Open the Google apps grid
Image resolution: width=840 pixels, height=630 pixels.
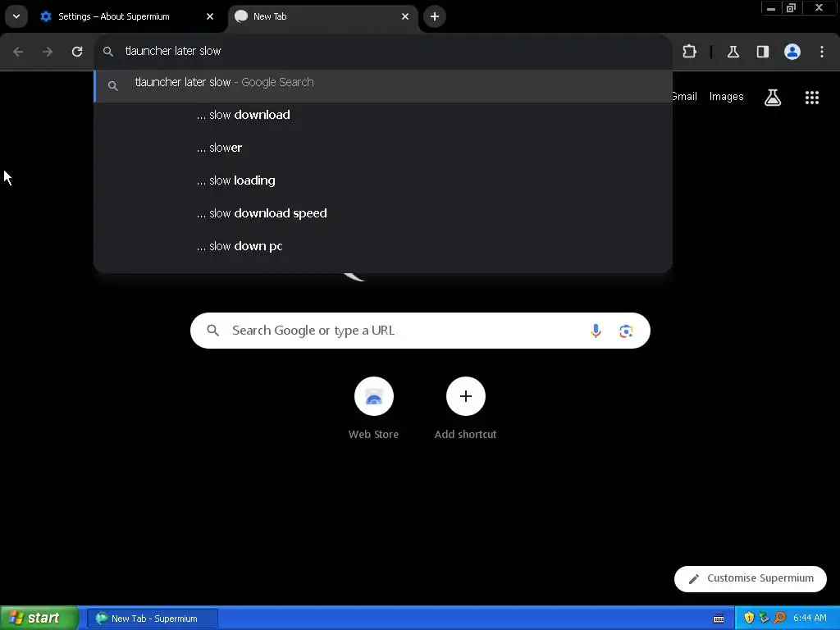click(x=811, y=98)
